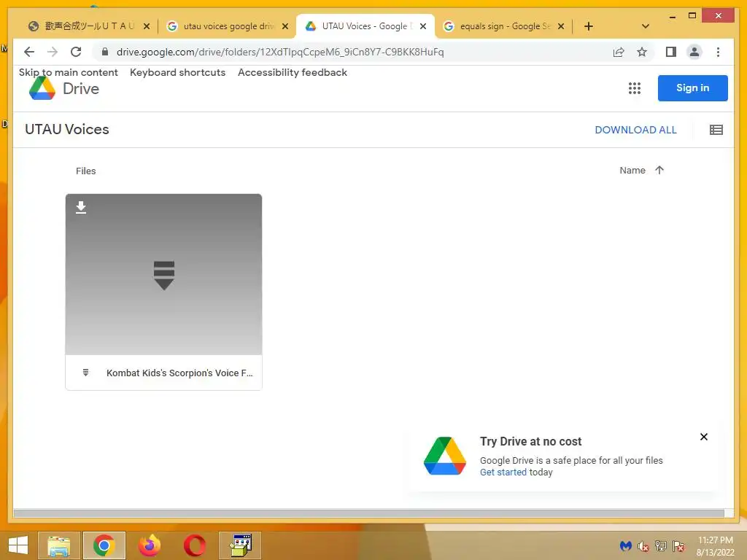The height and width of the screenshot is (560, 747).
Task: Click the file type icon beside the file name
Action: point(86,373)
